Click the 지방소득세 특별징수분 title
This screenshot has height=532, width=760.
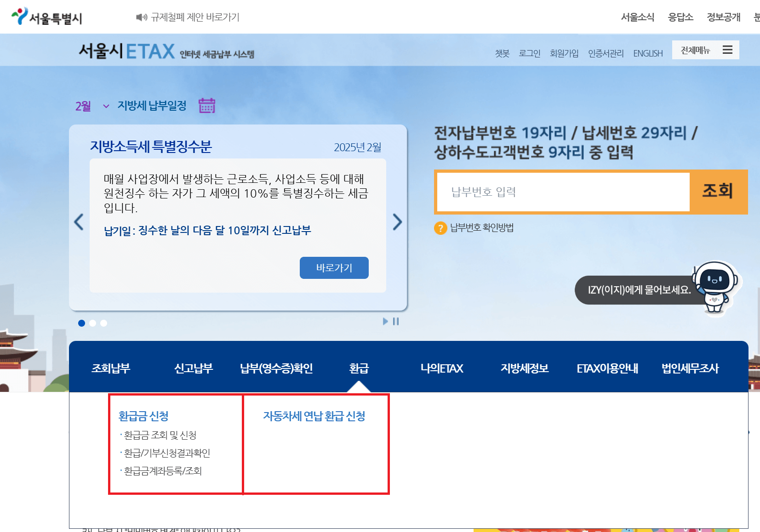151,147
